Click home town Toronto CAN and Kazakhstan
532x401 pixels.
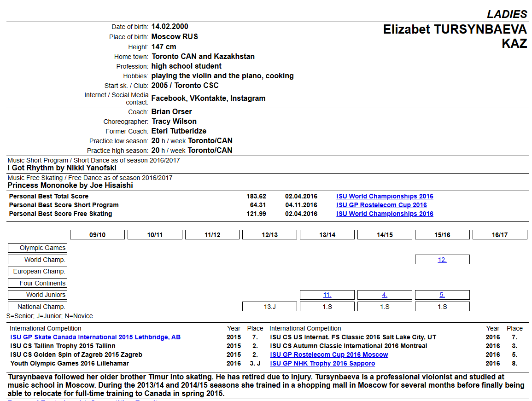click(203, 56)
